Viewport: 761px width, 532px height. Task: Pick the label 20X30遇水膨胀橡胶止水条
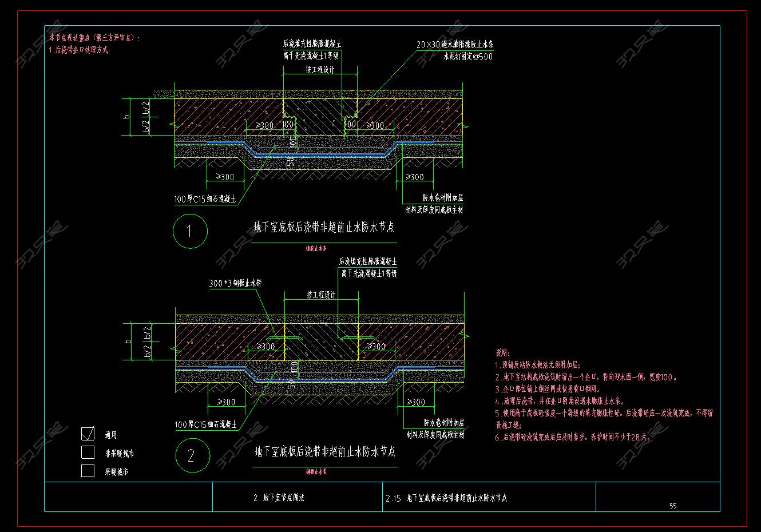click(455, 44)
